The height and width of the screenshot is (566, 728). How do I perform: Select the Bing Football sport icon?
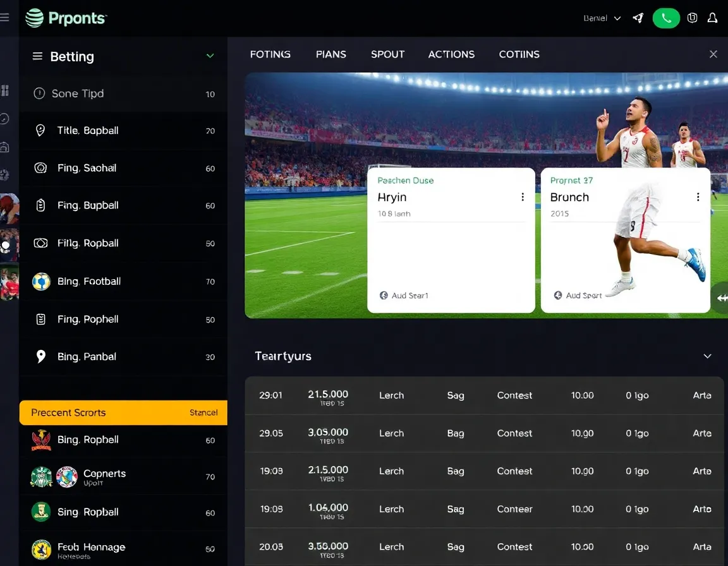pos(40,281)
